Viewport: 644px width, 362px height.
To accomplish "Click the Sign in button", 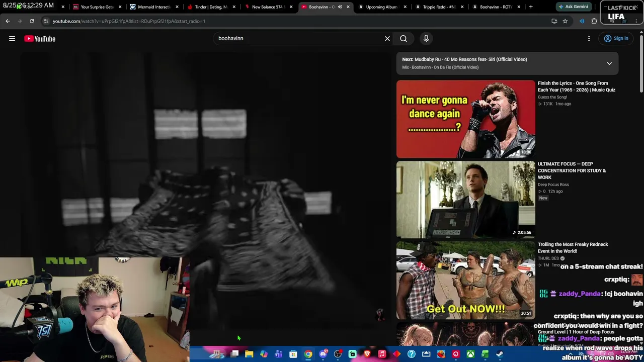I will (x=616, y=39).
